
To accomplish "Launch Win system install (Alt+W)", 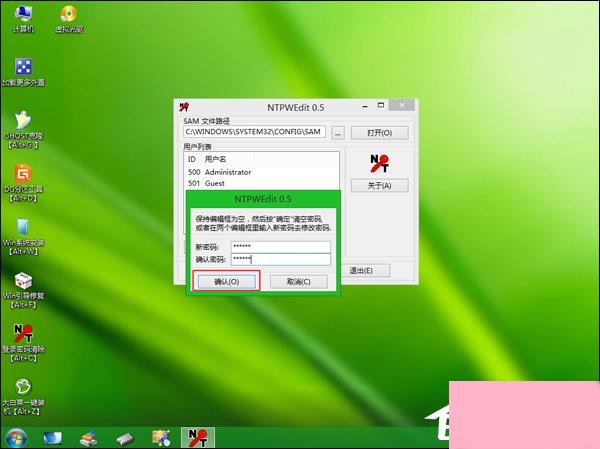I will 24,237.
